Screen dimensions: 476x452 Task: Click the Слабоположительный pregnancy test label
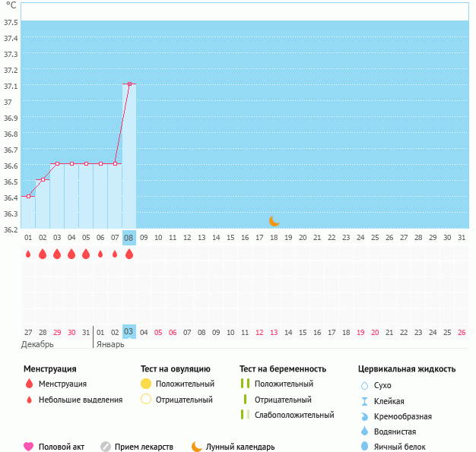(x=294, y=415)
